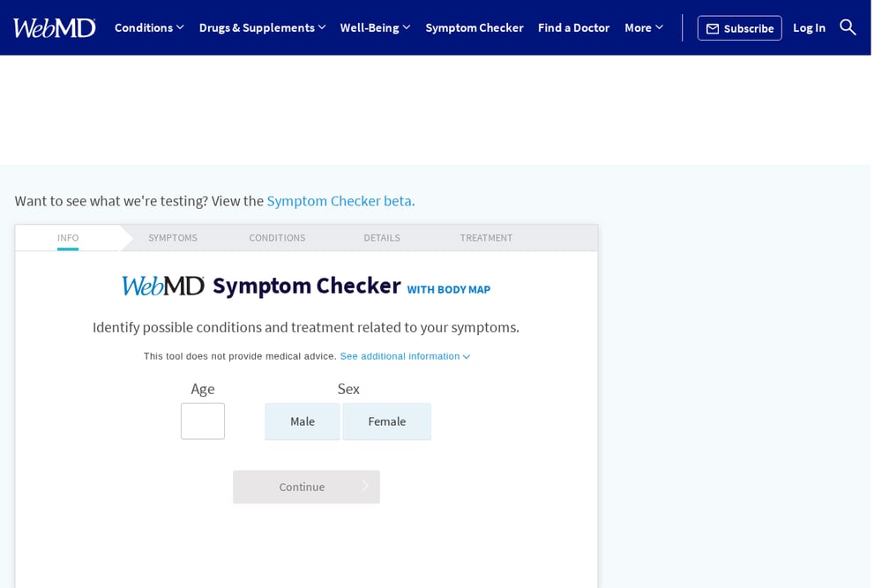Screen dimensions: 882x588
Task: Open the search magnifier icon
Action: [847, 27]
